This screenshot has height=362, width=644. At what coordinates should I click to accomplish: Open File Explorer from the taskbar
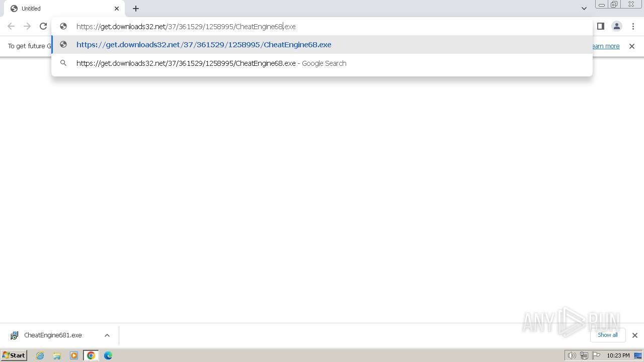click(57, 355)
